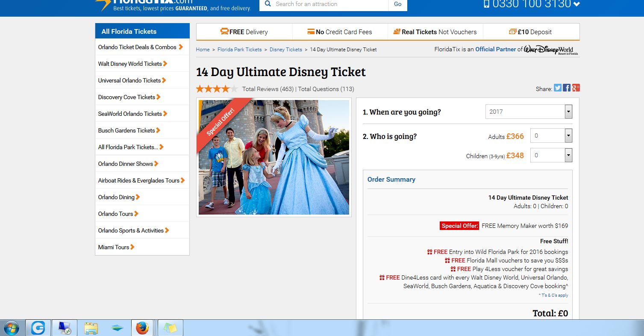Go to Disney Tickets breadcrumb
This screenshot has height=336, width=644.
pyautogui.click(x=286, y=50)
